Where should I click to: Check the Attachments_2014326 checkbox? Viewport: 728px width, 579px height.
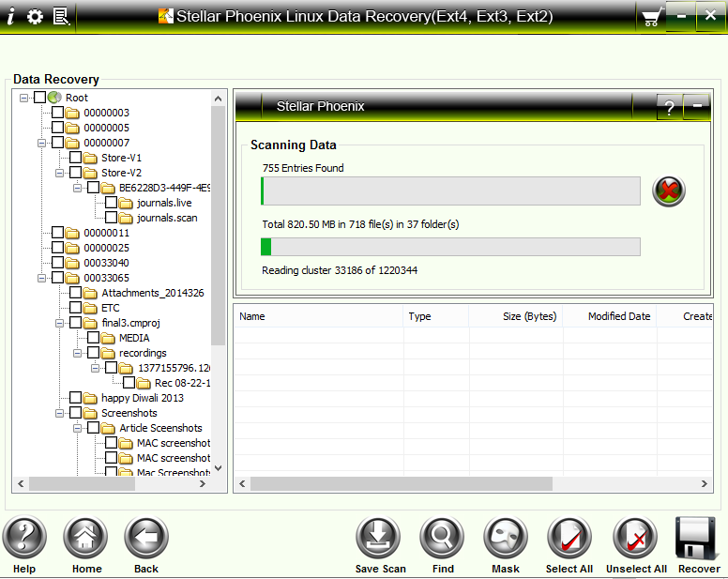(75, 293)
